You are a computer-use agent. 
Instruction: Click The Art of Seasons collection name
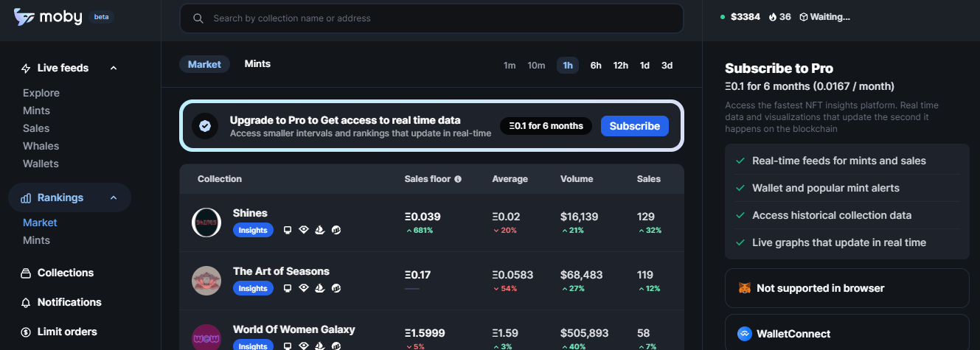[281, 271]
